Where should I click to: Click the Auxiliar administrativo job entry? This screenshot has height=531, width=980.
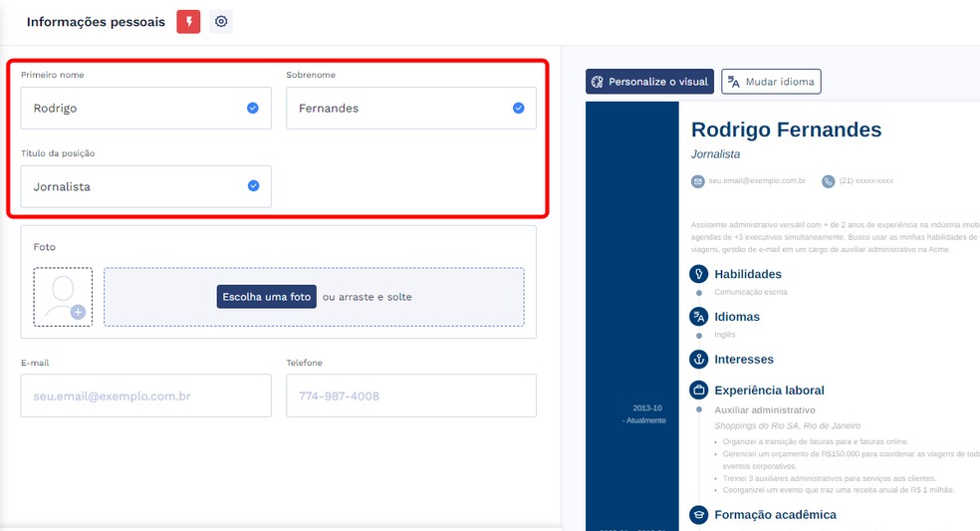point(764,410)
